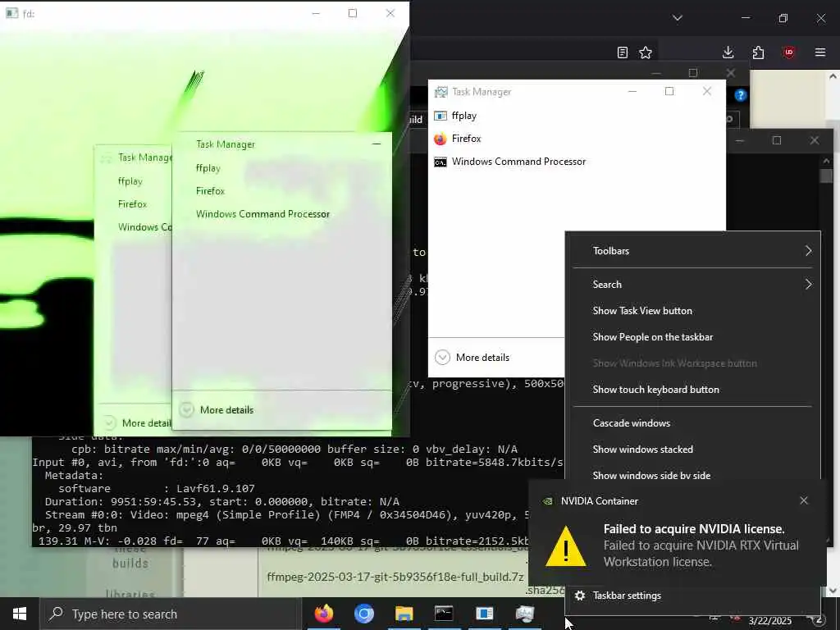
Task: Open the Firefox hamburger menu
Action: tap(820, 52)
